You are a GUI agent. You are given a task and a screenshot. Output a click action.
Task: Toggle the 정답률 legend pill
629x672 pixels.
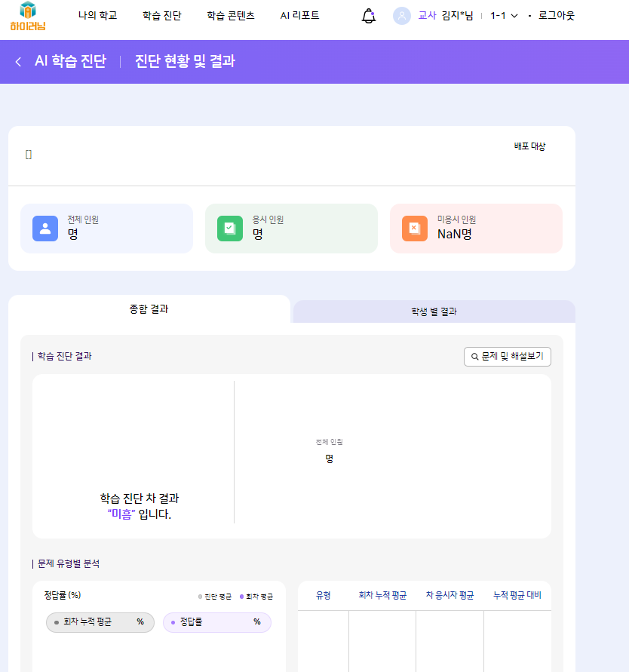click(216, 622)
